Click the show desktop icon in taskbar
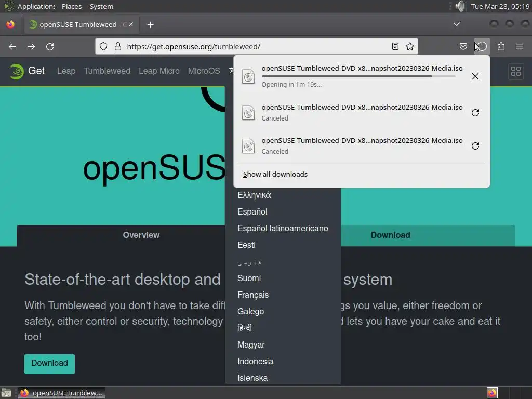The width and height of the screenshot is (532, 399). click(6, 393)
